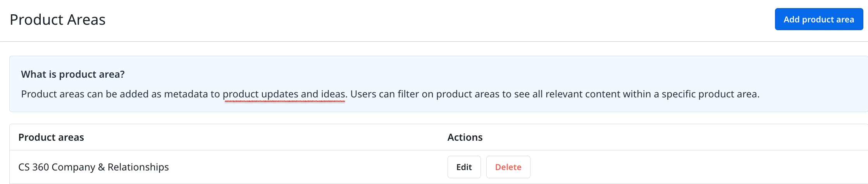Click the 'What is product area?' heading
Screen dimensions: 868x184
[x=73, y=74]
